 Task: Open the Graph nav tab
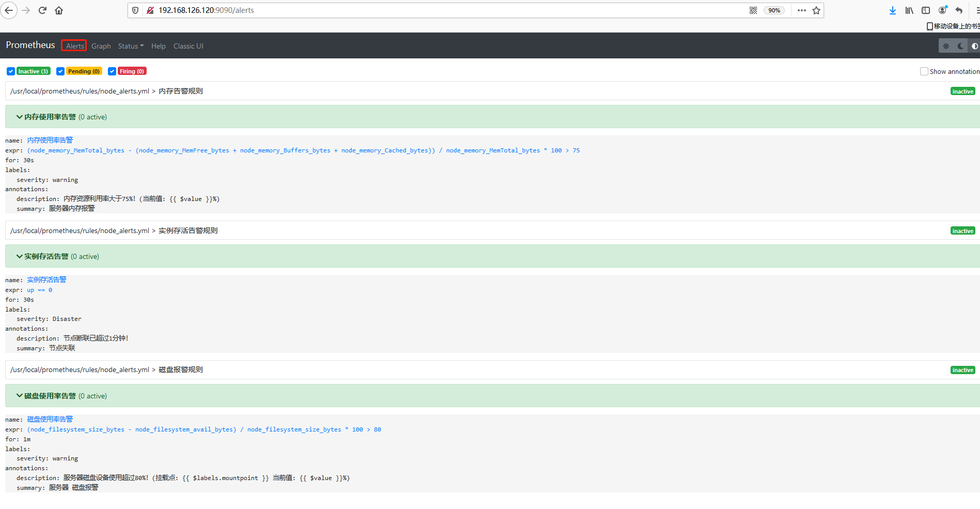[101, 46]
